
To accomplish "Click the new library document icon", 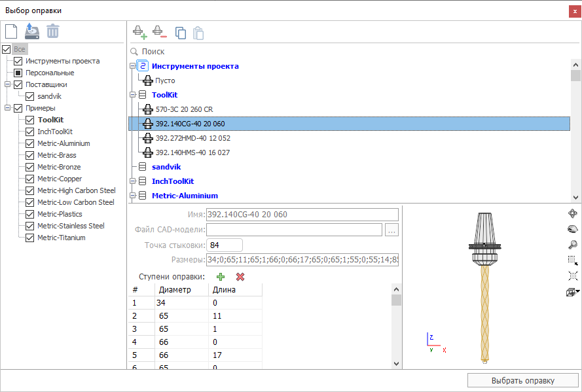I will (11, 31).
